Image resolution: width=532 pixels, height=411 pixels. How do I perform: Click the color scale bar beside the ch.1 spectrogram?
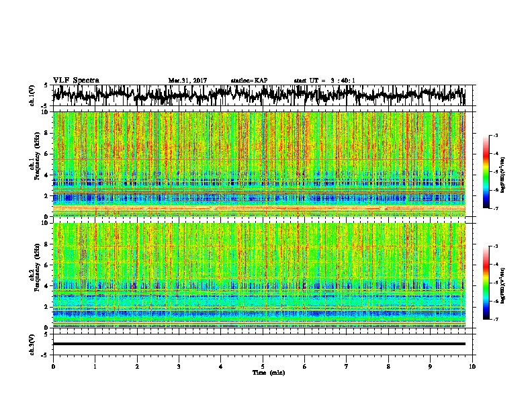point(486,172)
